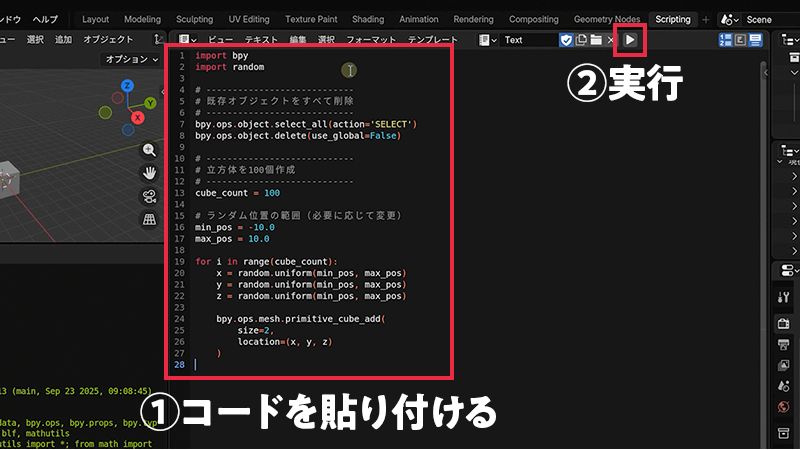
Task: Click the new text copy icon
Action: (x=581, y=40)
